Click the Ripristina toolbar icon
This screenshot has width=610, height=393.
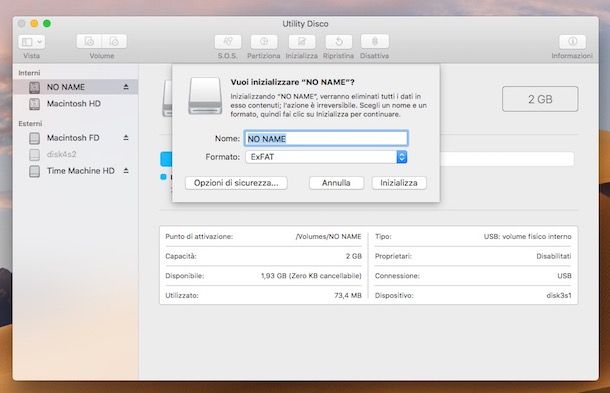[x=338, y=42]
